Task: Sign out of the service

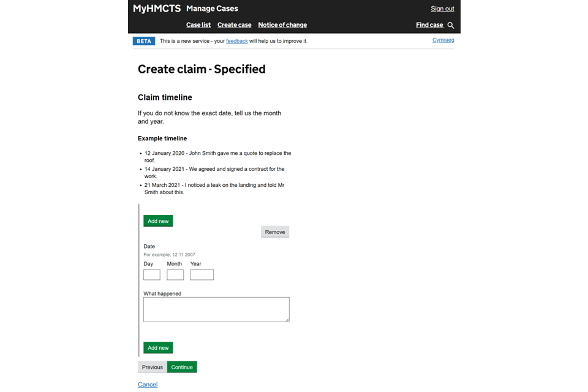Action: [x=442, y=9]
